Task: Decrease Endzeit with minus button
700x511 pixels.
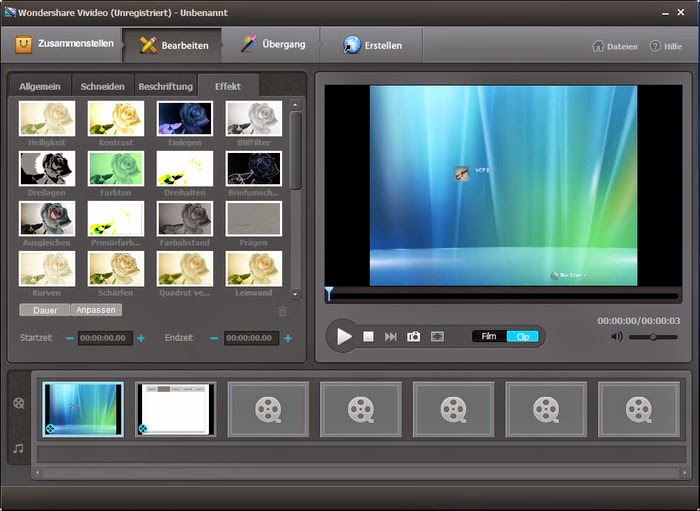Action: [214, 338]
